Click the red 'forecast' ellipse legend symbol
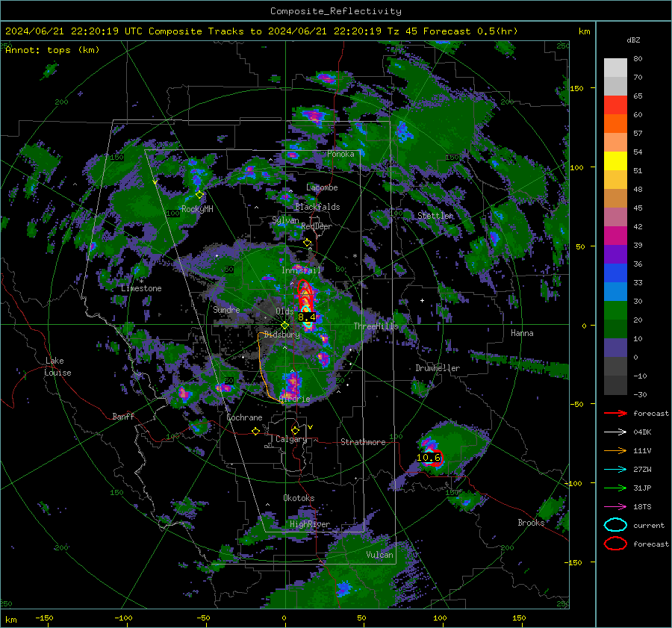The image size is (672, 628). click(615, 544)
